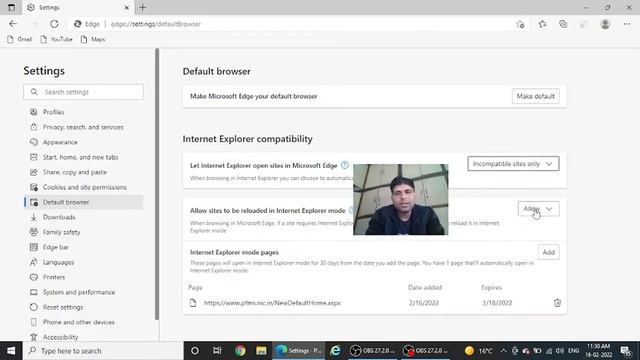640x360 pixels.
Task: Open the notification center icon
Action: click(626, 351)
